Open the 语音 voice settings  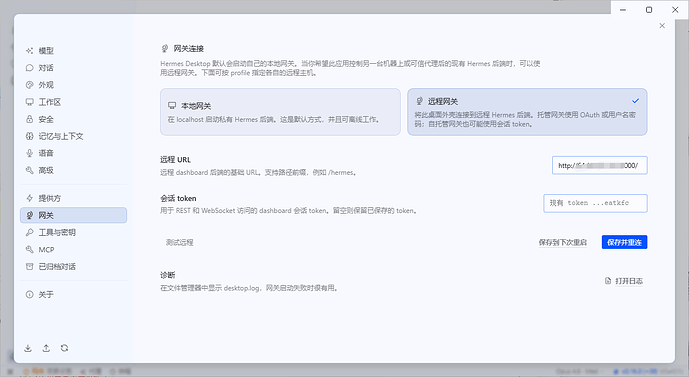73,153
